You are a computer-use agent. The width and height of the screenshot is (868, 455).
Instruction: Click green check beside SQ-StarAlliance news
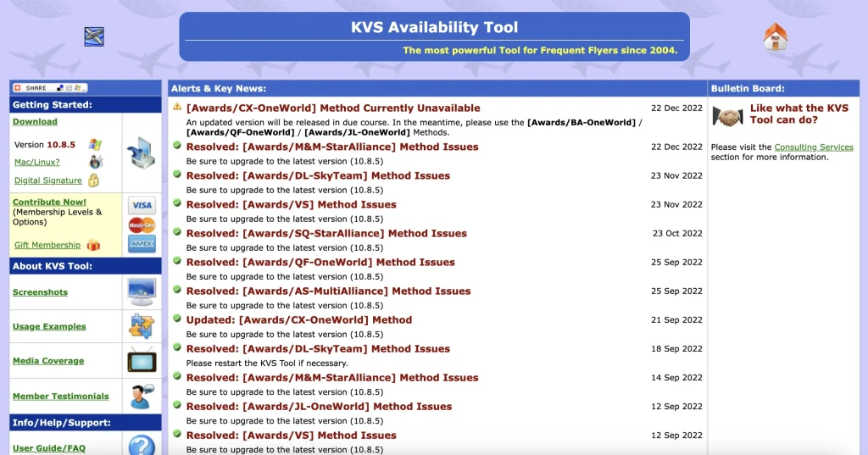click(x=177, y=231)
